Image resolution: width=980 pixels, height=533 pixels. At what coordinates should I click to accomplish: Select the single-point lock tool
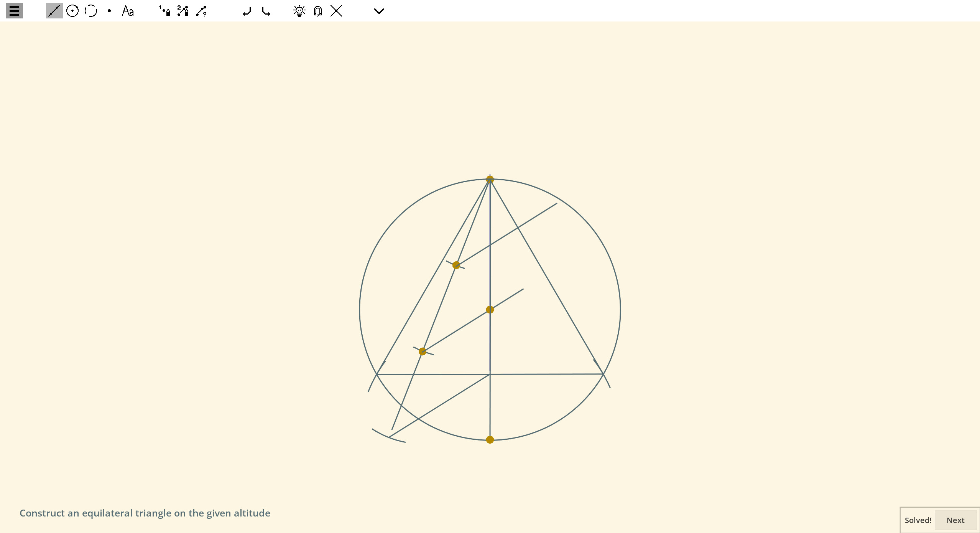(x=164, y=11)
